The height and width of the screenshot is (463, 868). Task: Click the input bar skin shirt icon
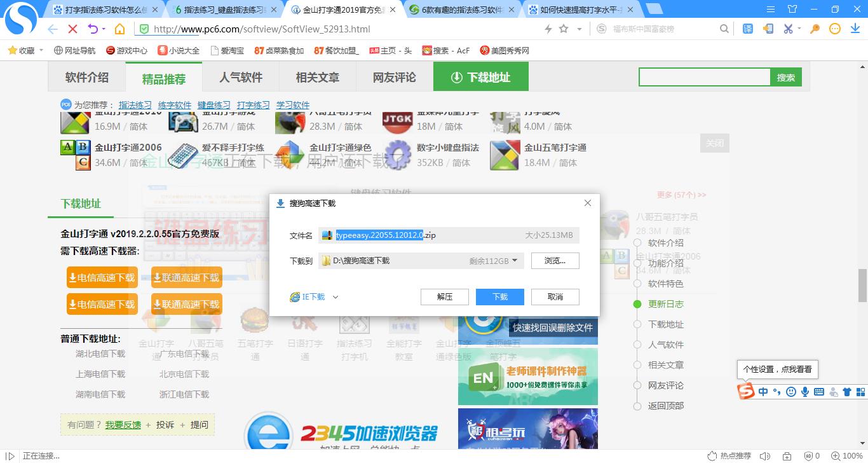coord(846,392)
